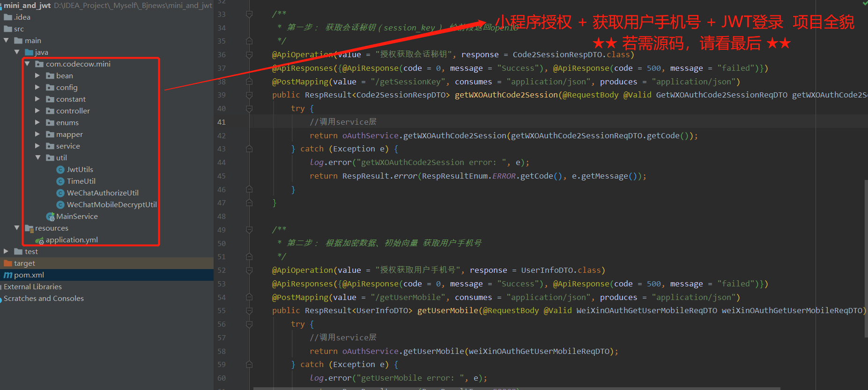The image size is (868, 390).
Task: Click Code2SessionRespDTO.class at line 36
Action: click(x=571, y=55)
